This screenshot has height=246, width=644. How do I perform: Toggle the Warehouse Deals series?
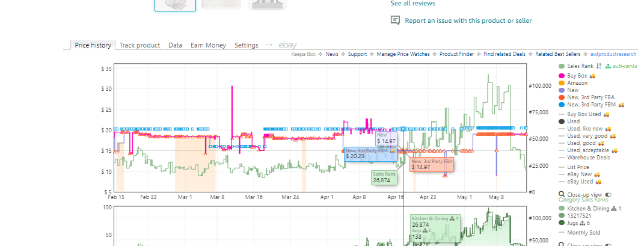coord(584,158)
